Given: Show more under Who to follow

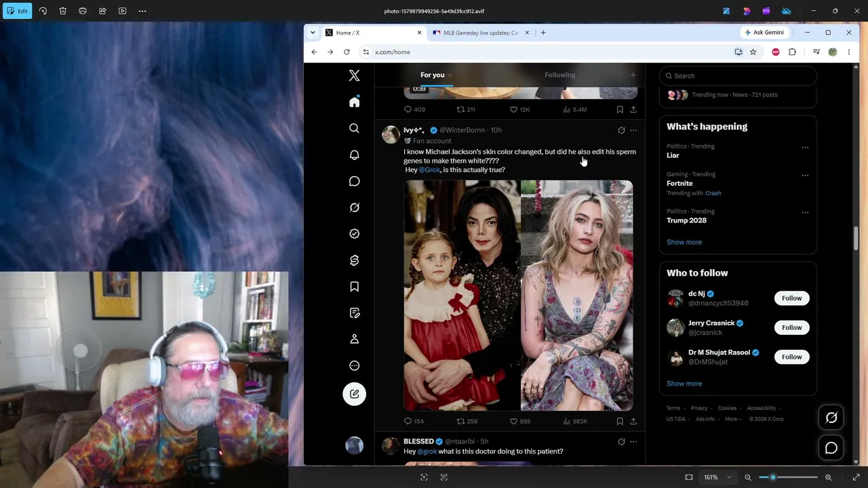Looking at the screenshot, I should pyautogui.click(x=684, y=384).
